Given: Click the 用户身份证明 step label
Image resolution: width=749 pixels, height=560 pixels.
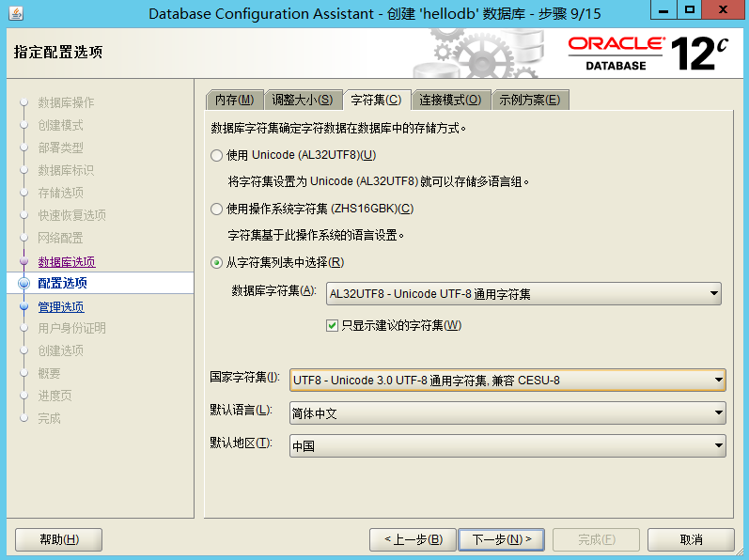Looking at the screenshot, I should click(x=71, y=328).
